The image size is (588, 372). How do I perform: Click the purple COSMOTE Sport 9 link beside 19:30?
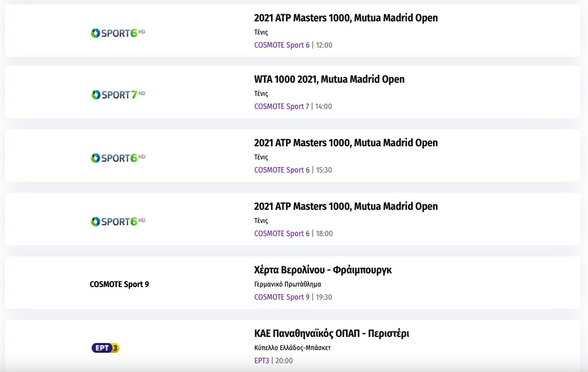[x=281, y=297]
